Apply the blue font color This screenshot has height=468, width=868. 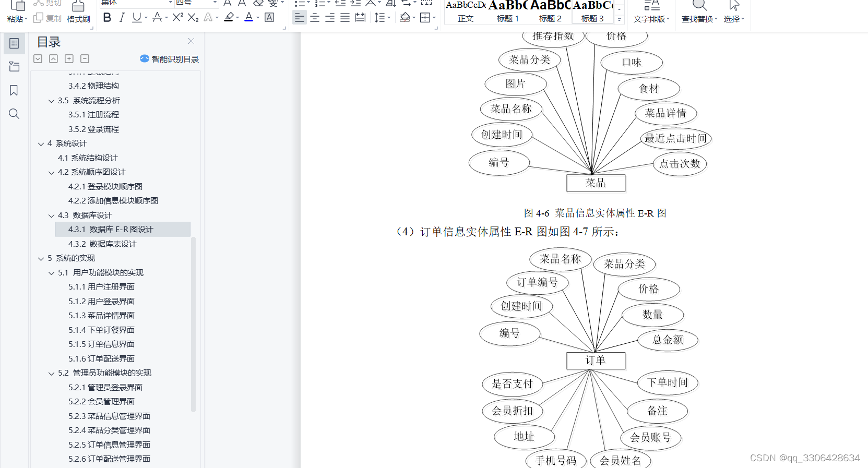[x=249, y=18]
